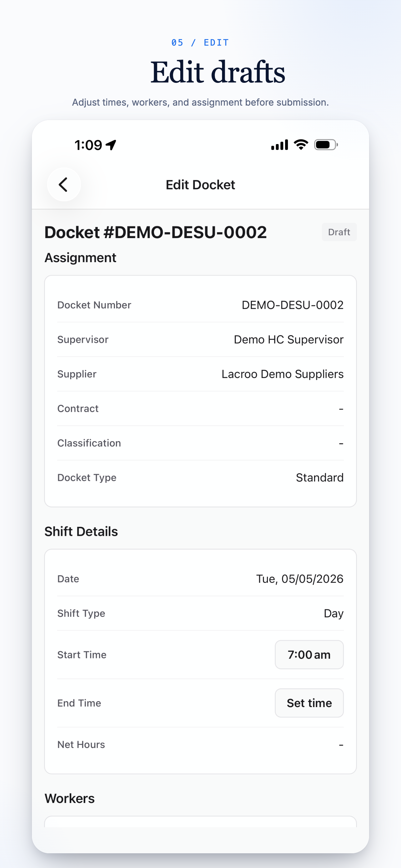This screenshot has height=868, width=401.
Task: Click the location arrow status icon
Action: [x=111, y=145]
